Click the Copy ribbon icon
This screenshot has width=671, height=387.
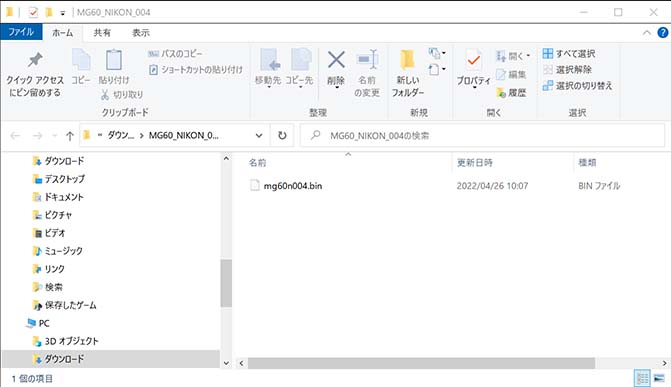pyautogui.click(x=81, y=60)
